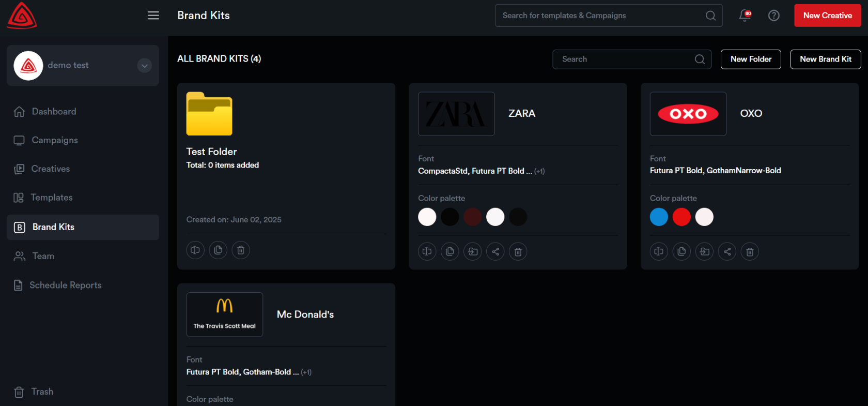The image size is (868, 406).
Task: Duplicate the Test Folder with the copy icon
Action: 218,250
